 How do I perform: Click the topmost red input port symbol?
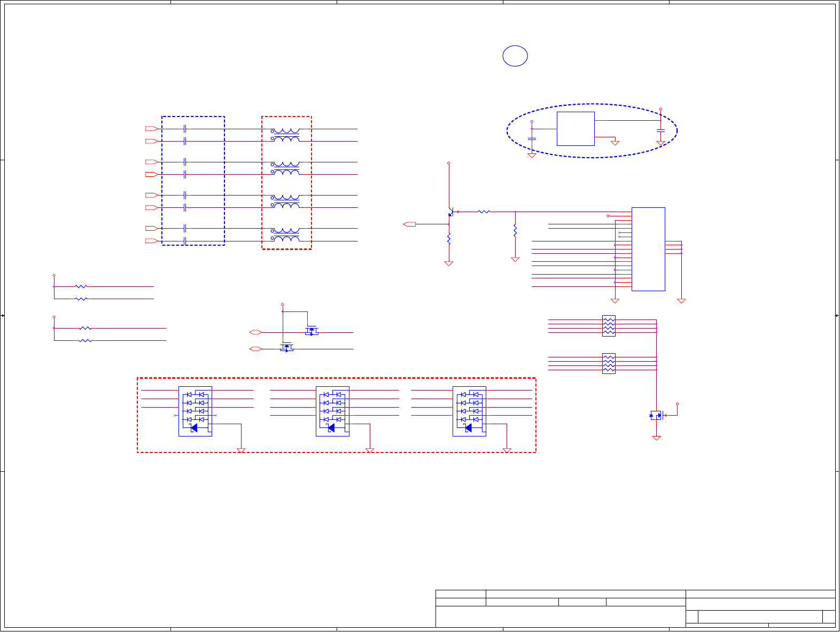click(x=152, y=129)
